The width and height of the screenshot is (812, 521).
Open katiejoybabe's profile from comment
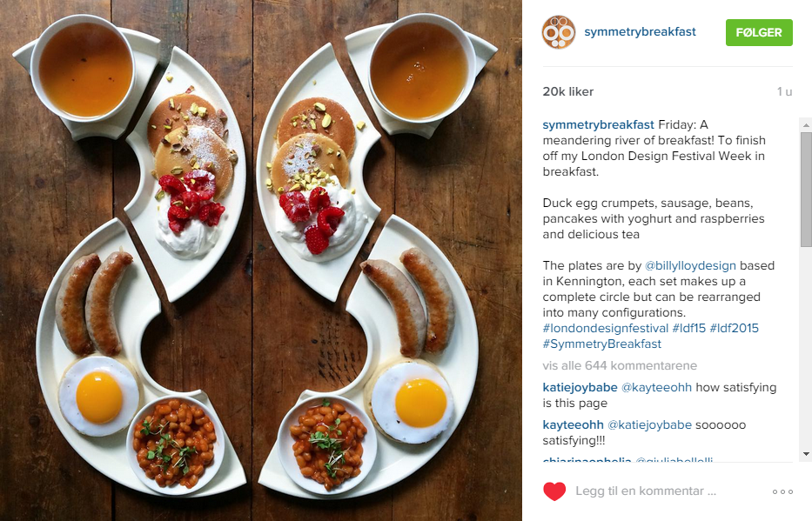[580, 388]
